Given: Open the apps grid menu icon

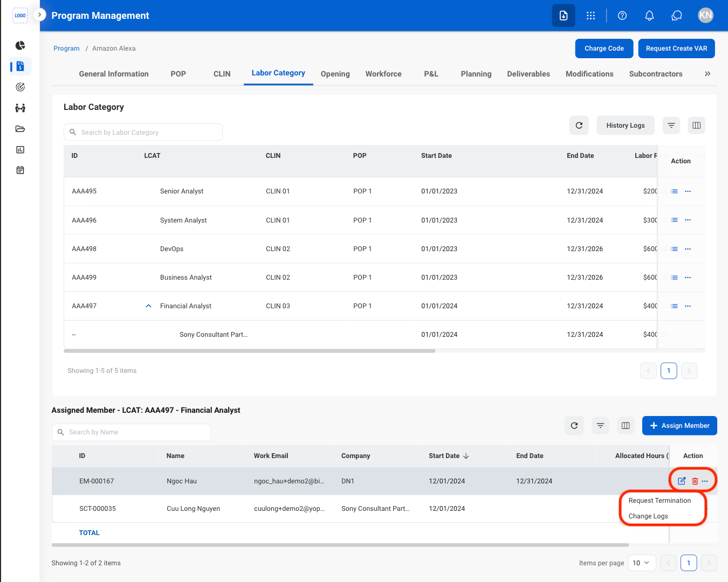Looking at the screenshot, I should point(590,16).
